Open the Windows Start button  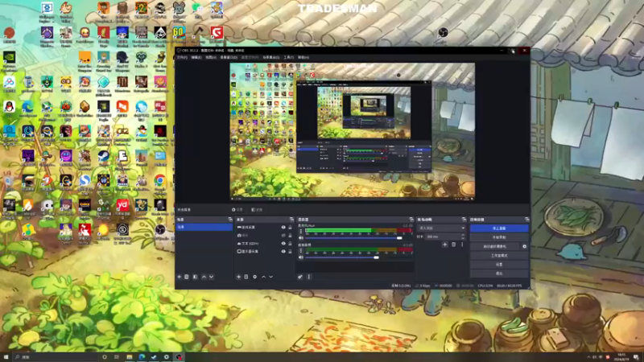point(6,357)
